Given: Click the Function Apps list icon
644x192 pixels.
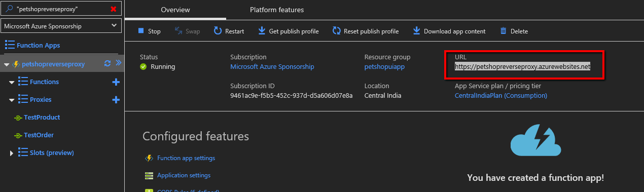Looking at the screenshot, I should 9,45.
